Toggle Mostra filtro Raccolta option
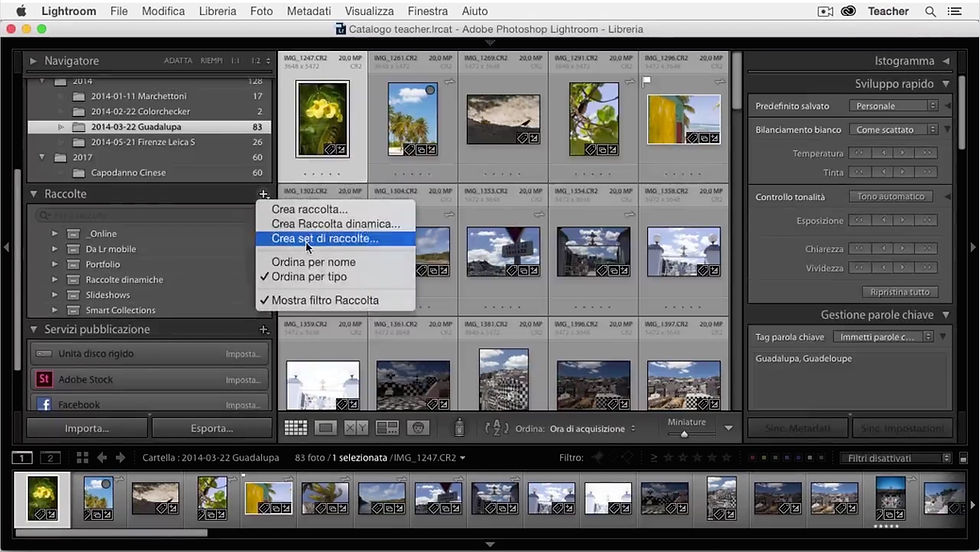The height and width of the screenshot is (552, 980). click(x=325, y=300)
